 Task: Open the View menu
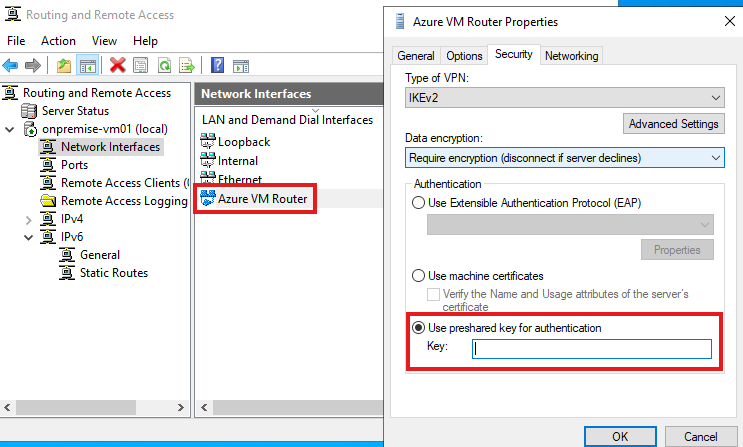point(104,41)
